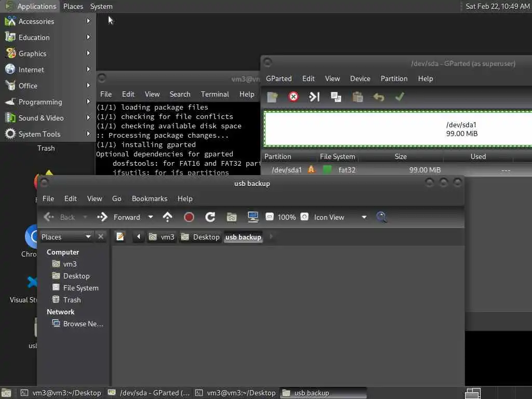
Task: Click the red Stop loading icon in file manager
Action: coord(189,217)
